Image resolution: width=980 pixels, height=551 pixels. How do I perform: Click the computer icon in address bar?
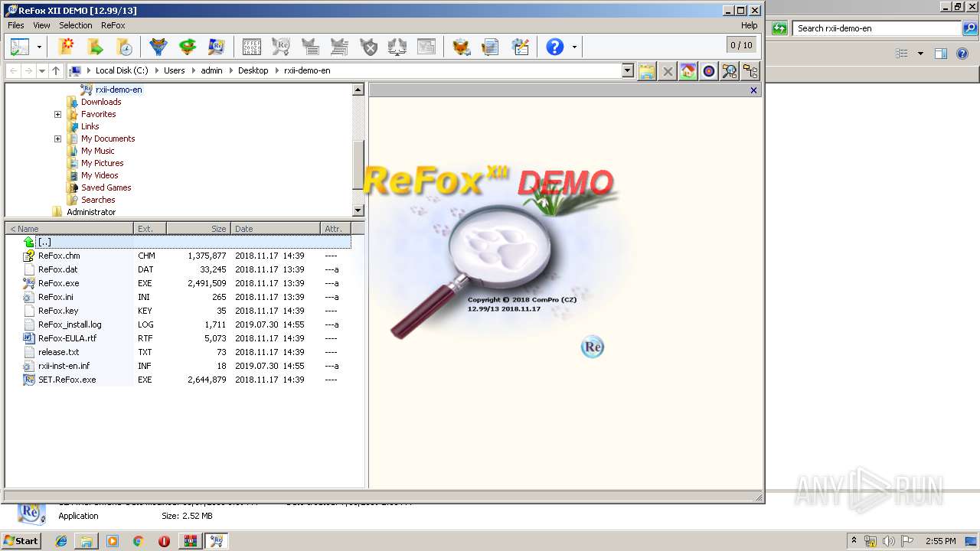75,70
